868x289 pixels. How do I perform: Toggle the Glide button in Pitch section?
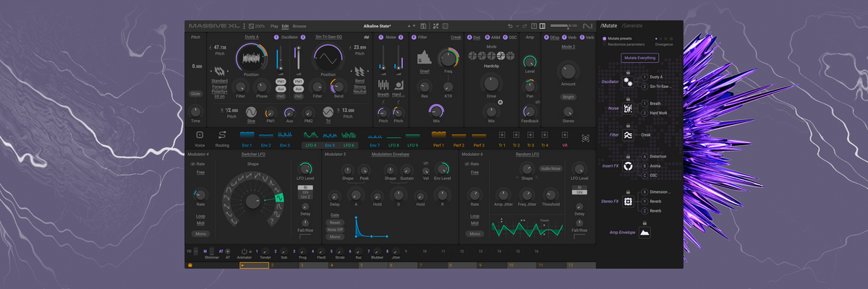coord(195,93)
